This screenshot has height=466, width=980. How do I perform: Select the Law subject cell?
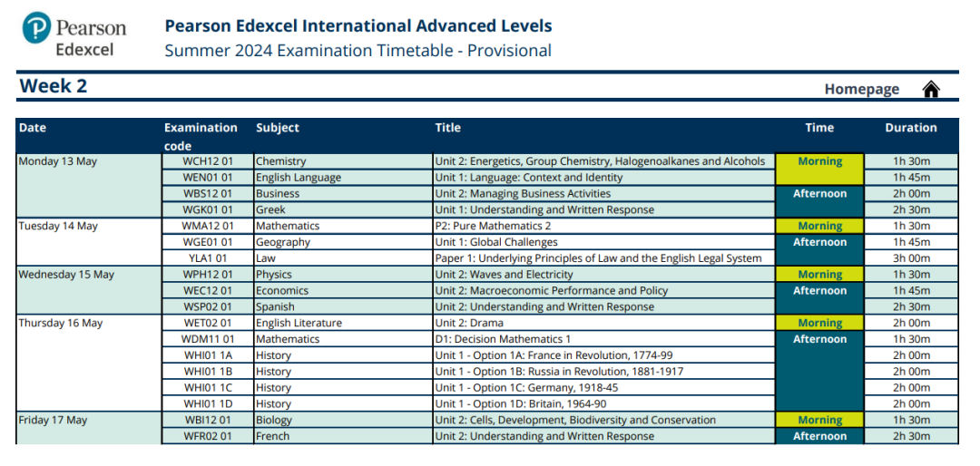(x=342, y=258)
